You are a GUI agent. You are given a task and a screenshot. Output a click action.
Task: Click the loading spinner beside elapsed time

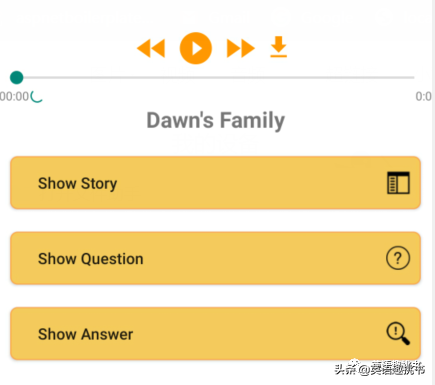(36, 97)
